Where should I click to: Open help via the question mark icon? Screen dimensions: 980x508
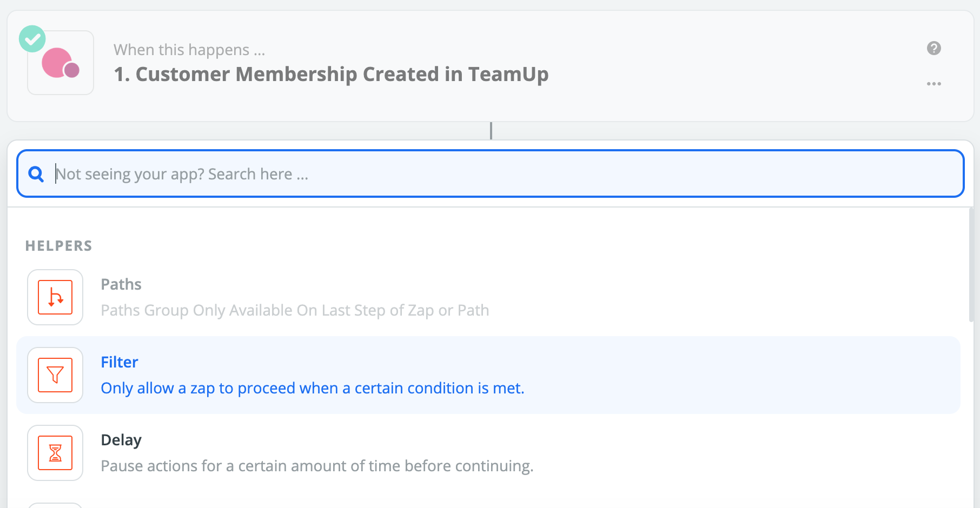point(933,48)
